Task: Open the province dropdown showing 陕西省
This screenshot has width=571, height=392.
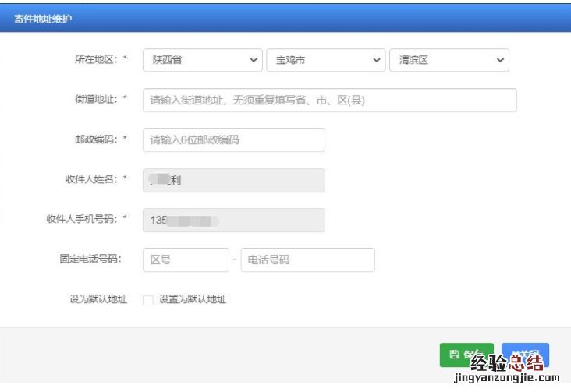Action: [x=203, y=60]
